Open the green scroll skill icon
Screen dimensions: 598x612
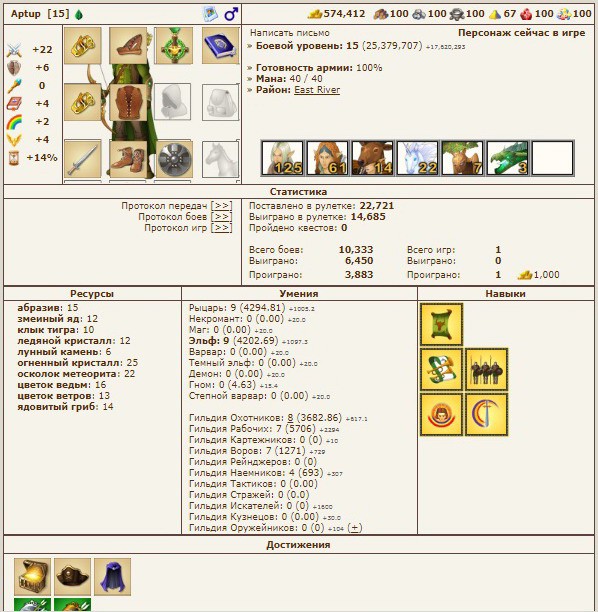point(441,325)
